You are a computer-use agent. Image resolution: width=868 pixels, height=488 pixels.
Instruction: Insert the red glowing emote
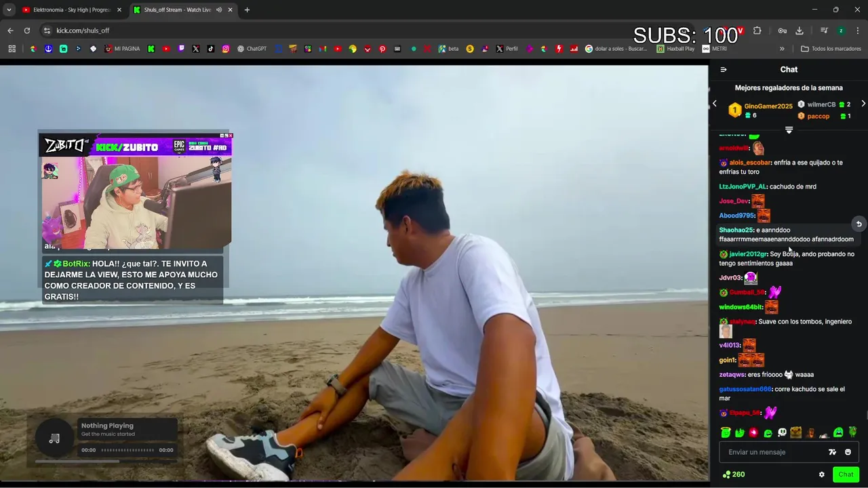coord(753,432)
